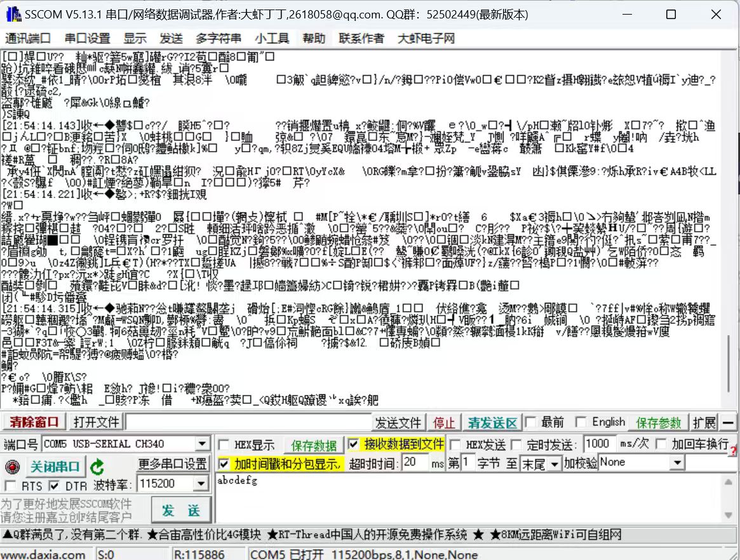Enable the HEX发送 checkbox
The image size is (740, 560).
(455, 444)
